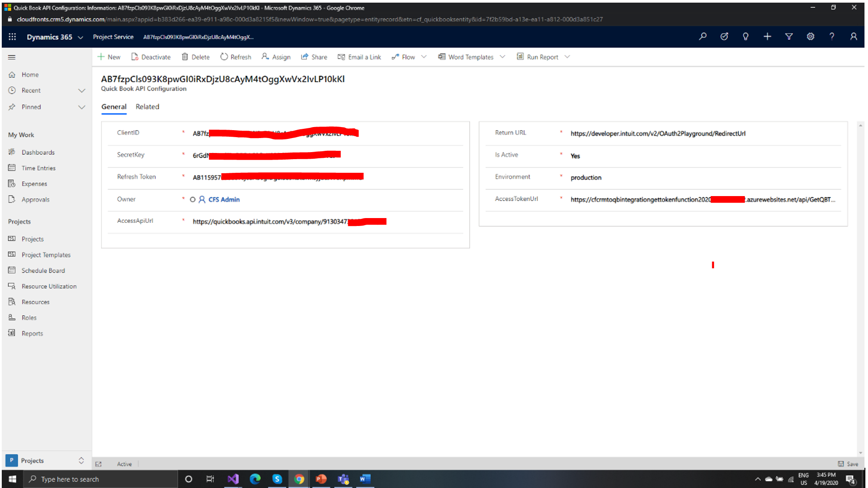Collapse the sidebar with the hamburger icon
Screen dimensions: 868x488
(12, 57)
